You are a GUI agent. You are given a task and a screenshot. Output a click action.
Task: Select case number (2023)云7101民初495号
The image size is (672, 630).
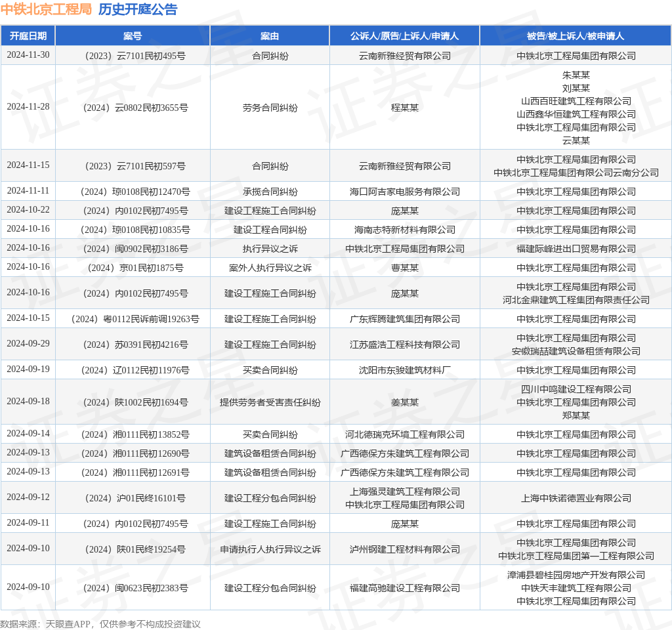pyautogui.click(x=135, y=56)
